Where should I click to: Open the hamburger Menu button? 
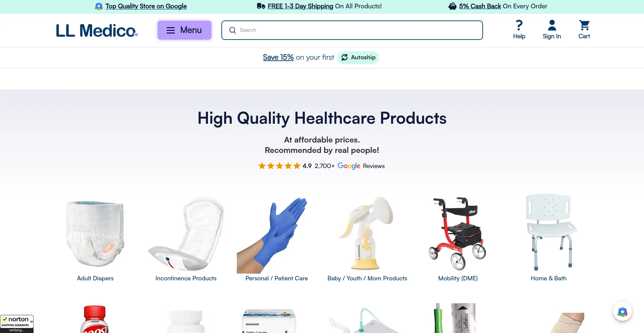tap(184, 30)
